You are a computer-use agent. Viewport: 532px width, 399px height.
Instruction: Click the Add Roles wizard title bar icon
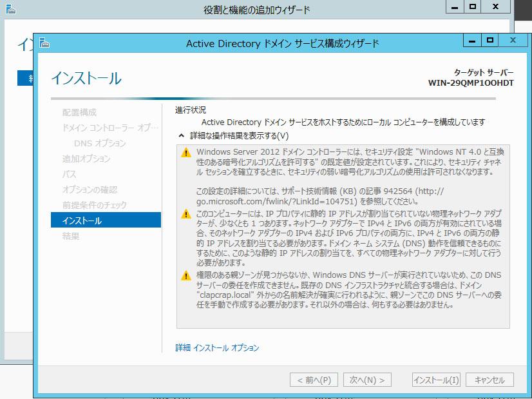pyautogui.click(x=11, y=9)
